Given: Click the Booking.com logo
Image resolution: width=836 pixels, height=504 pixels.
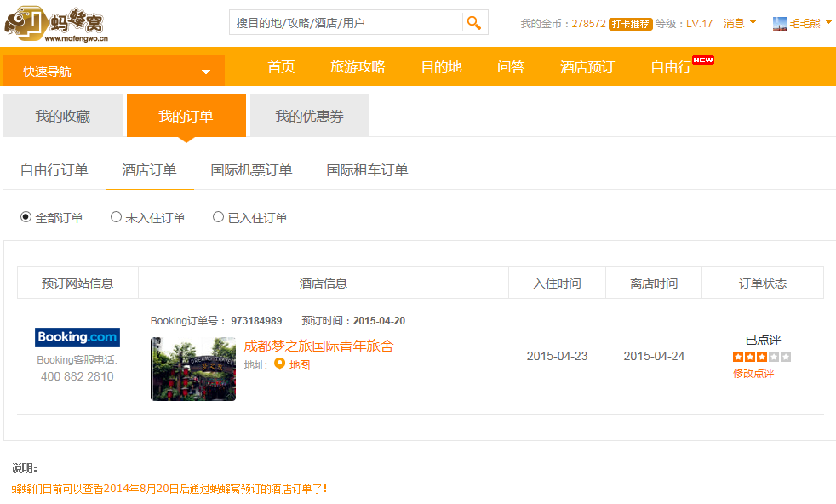Looking at the screenshot, I should (x=77, y=337).
